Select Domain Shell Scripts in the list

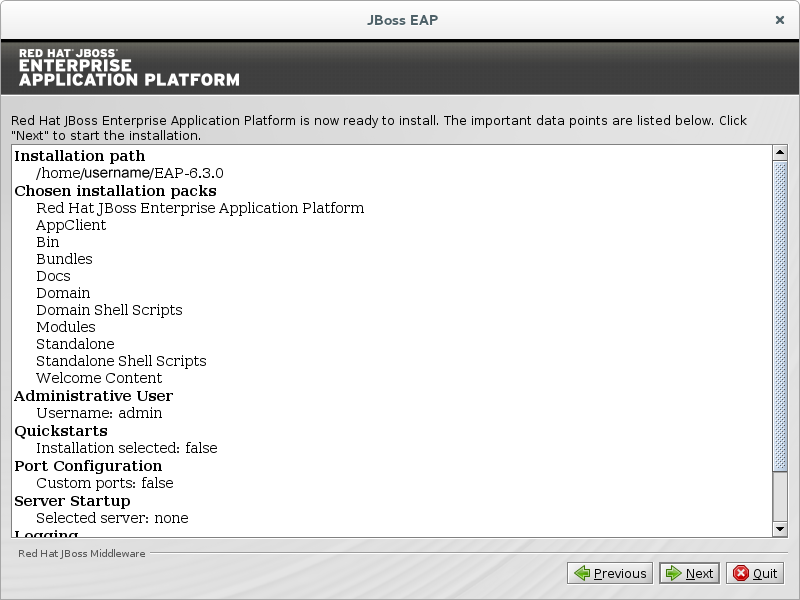(x=109, y=310)
